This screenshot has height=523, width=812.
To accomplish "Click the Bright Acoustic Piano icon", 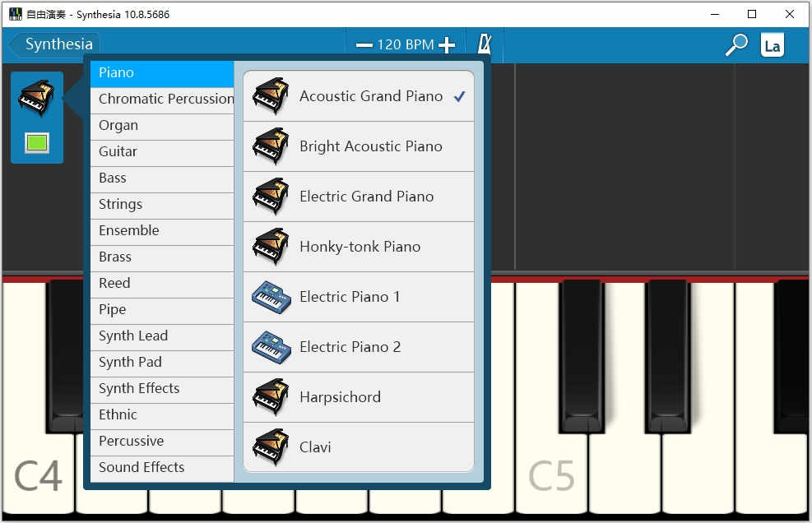I will point(271,146).
